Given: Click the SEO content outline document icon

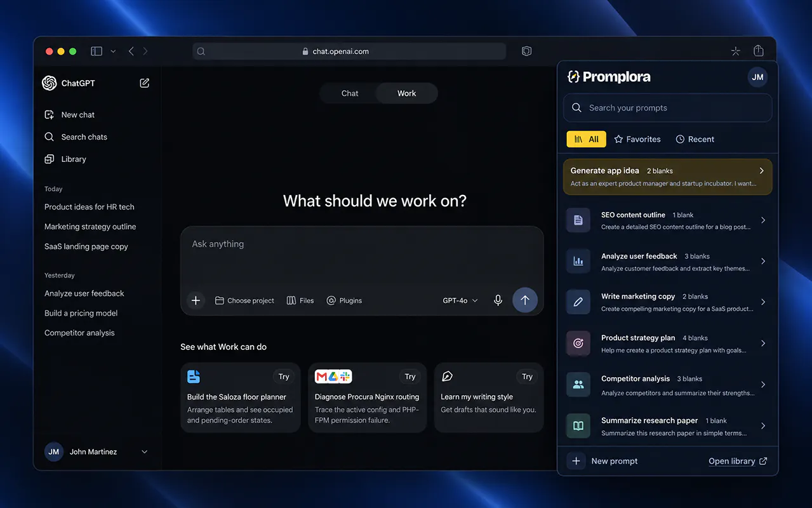Looking at the screenshot, I should tap(578, 220).
